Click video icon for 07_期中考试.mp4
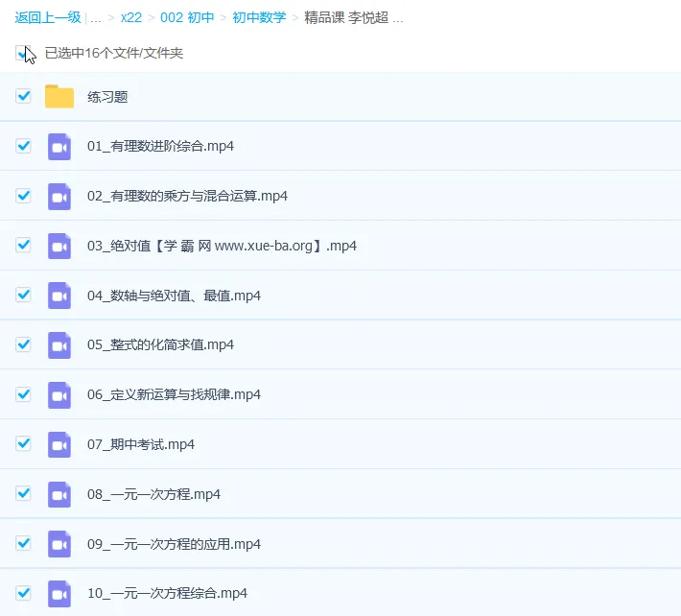 click(x=59, y=444)
